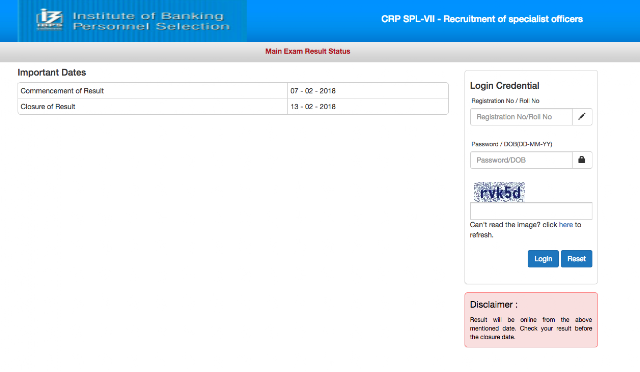
Task: Click the 07 - 02 - 2018 date cell
Action: (x=368, y=91)
